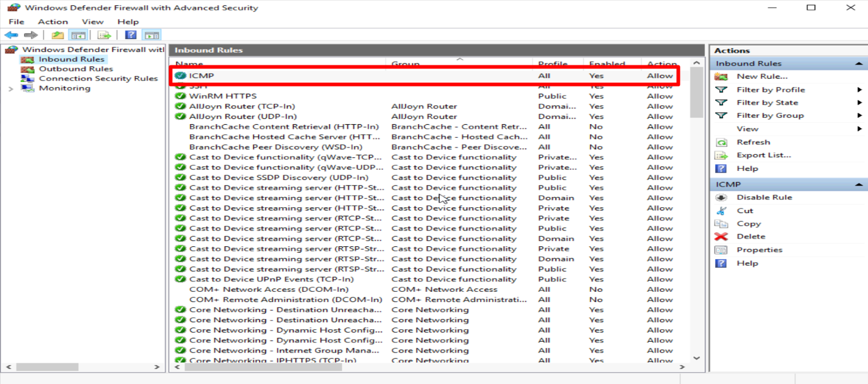
Task: Click the Refresh icon in Actions pane
Action: (722, 142)
